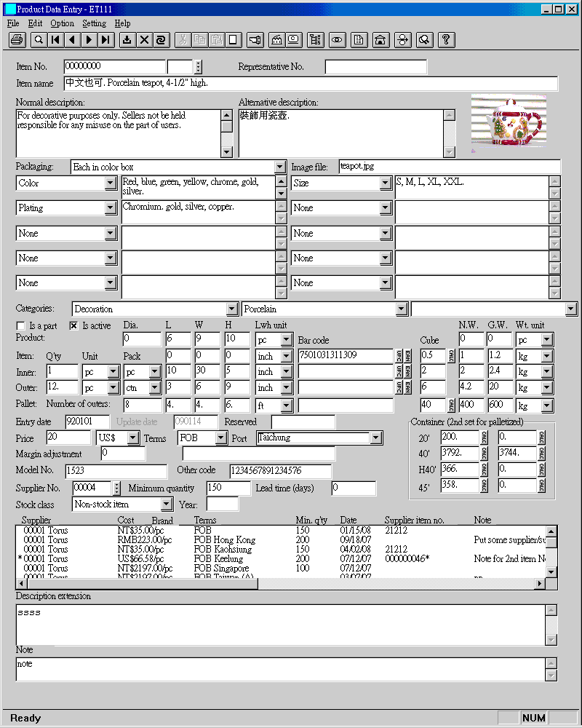The height and width of the screenshot is (728, 582).
Task: Click the factory toolbar icon
Action: (x=276, y=40)
